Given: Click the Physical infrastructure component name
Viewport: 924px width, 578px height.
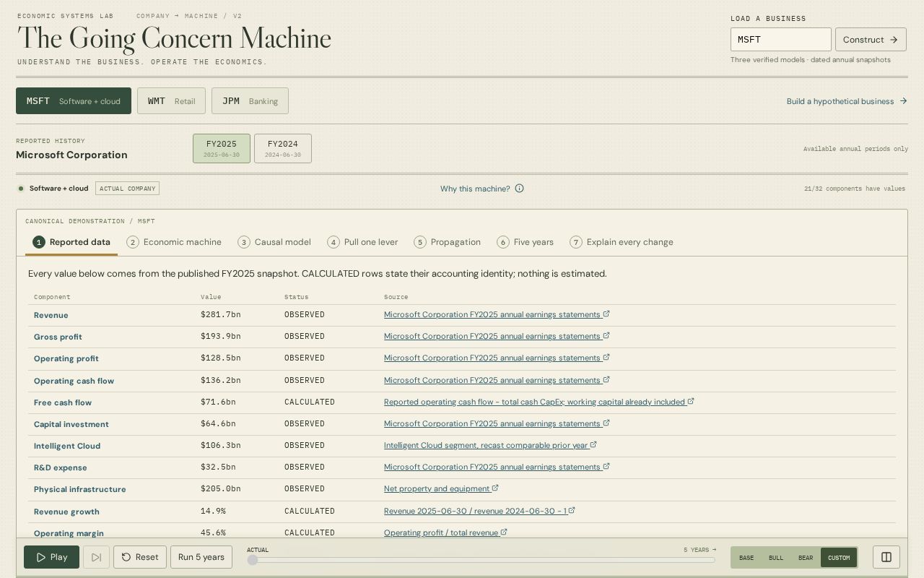Looking at the screenshot, I should tap(80, 489).
